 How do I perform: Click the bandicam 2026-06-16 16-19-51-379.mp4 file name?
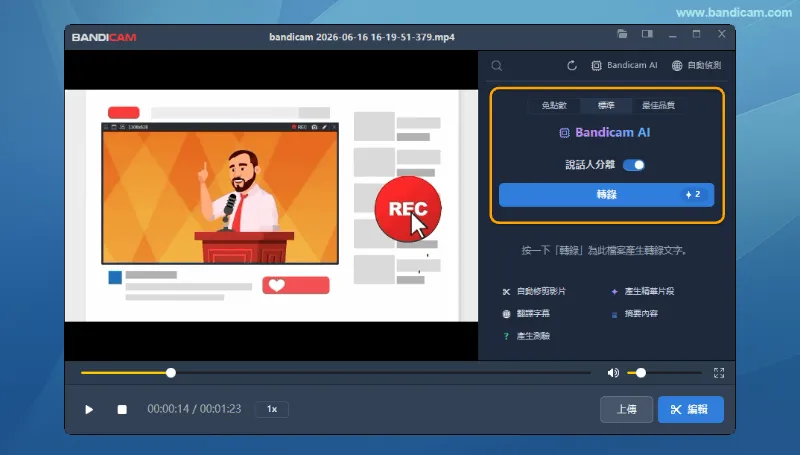[x=362, y=37]
